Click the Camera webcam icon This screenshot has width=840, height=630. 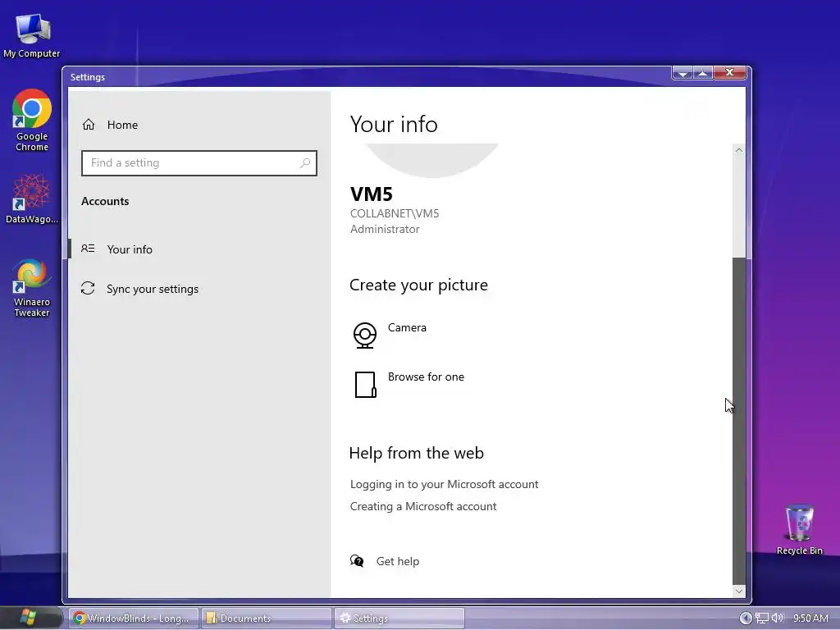[365, 336]
